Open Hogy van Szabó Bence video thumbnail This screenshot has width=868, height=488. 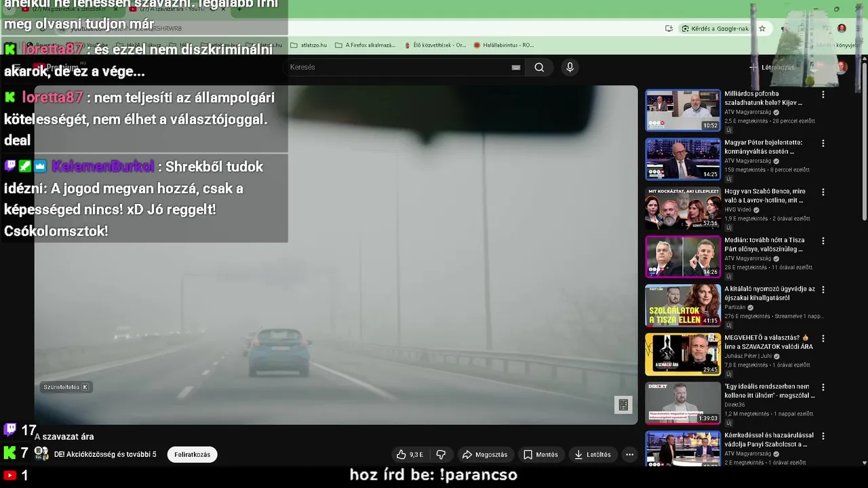[x=683, y=207]
